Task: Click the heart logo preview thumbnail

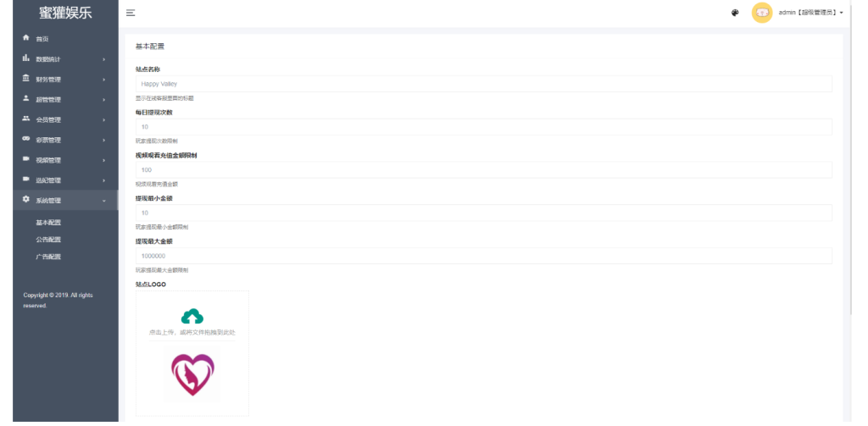Action: [192, 374]
